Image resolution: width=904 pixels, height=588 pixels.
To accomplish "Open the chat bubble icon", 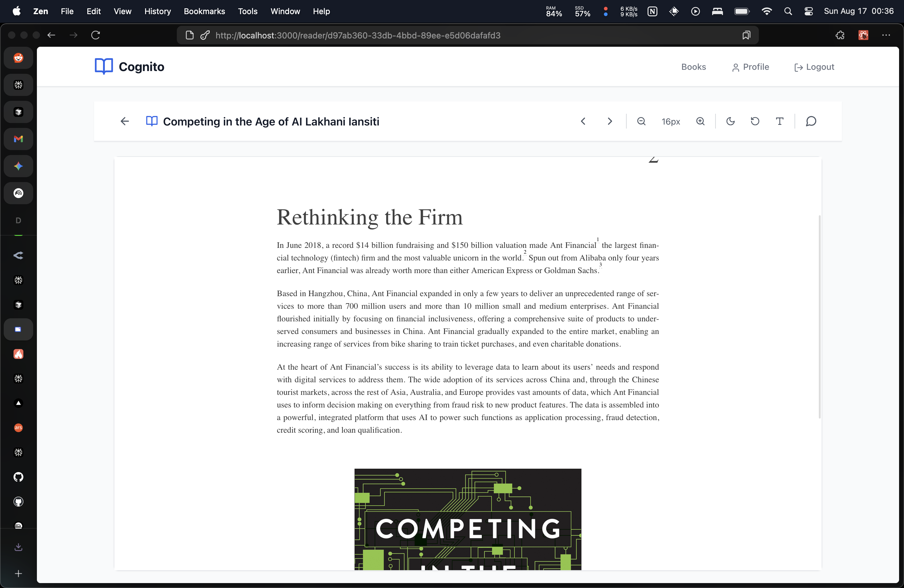I will point(811,121).
